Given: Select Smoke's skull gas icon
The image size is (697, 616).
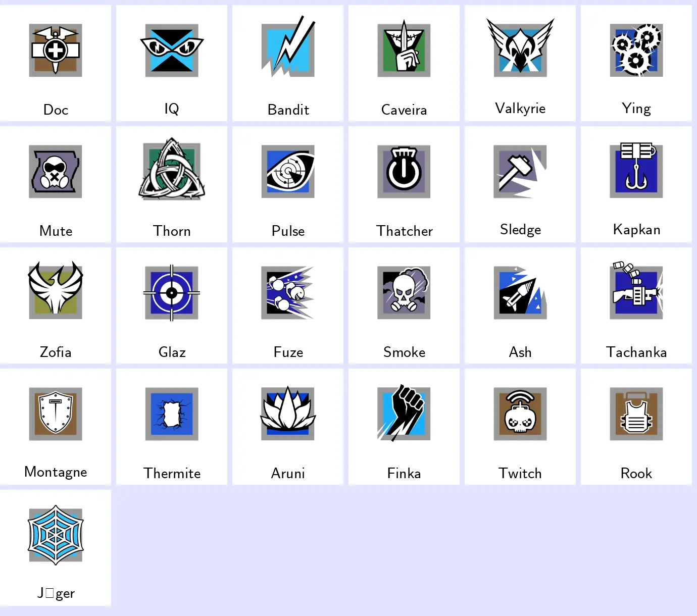Looking at the screenshot, I should click(x=404, y=293).
